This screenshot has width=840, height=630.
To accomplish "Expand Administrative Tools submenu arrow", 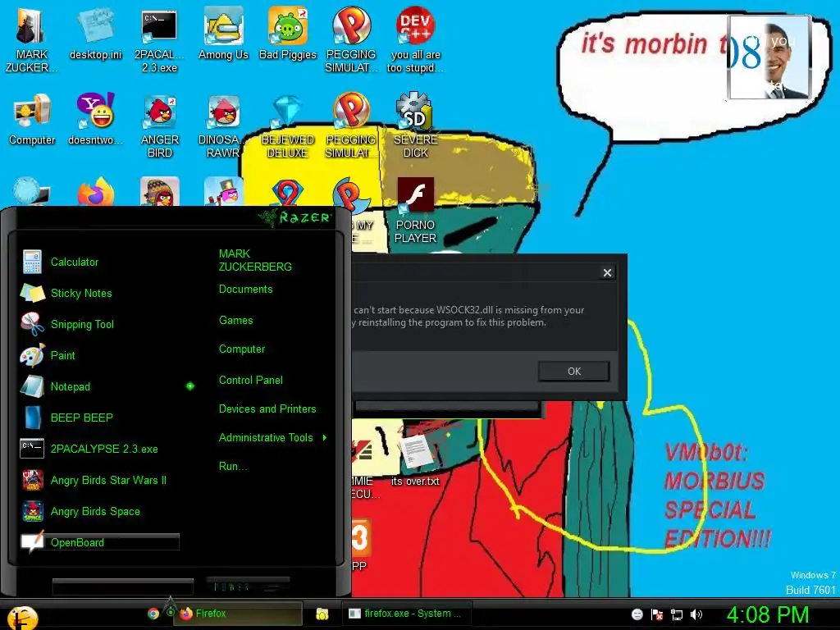I will click(x=325, y=438).
